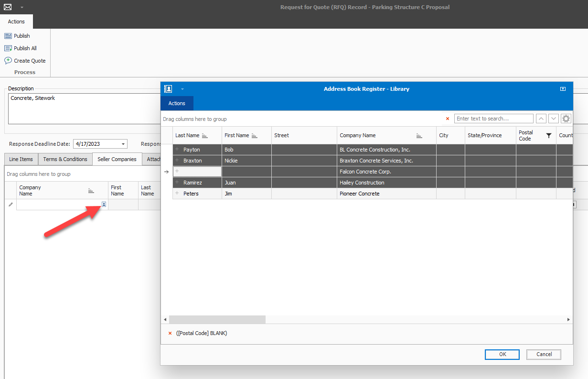Clear search text with the red X
Screen dimensions: 588x379
coord(448,119)
